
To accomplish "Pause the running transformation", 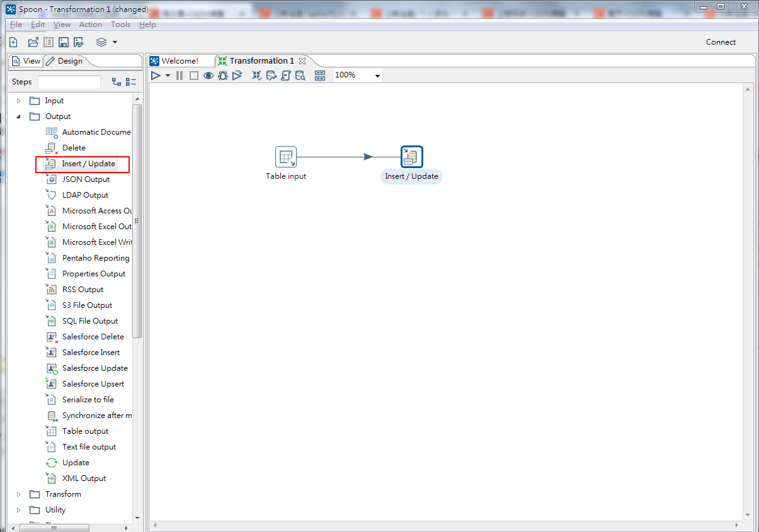I will (180, 76).
